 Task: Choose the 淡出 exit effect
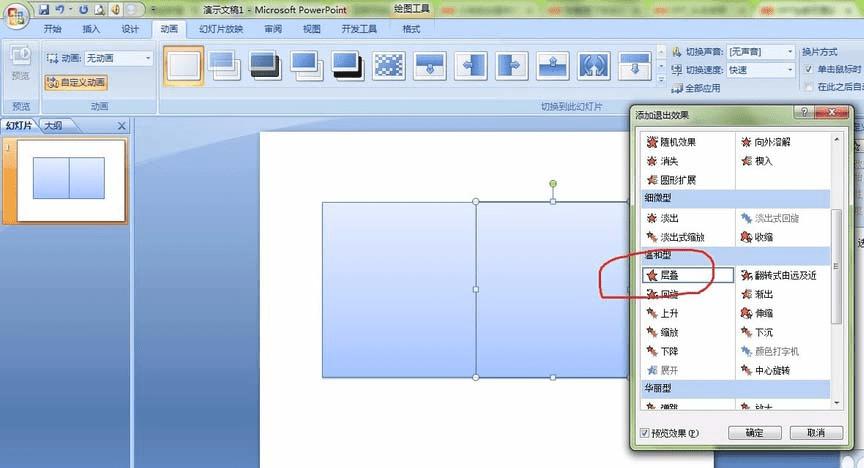[x=662, y=218]
